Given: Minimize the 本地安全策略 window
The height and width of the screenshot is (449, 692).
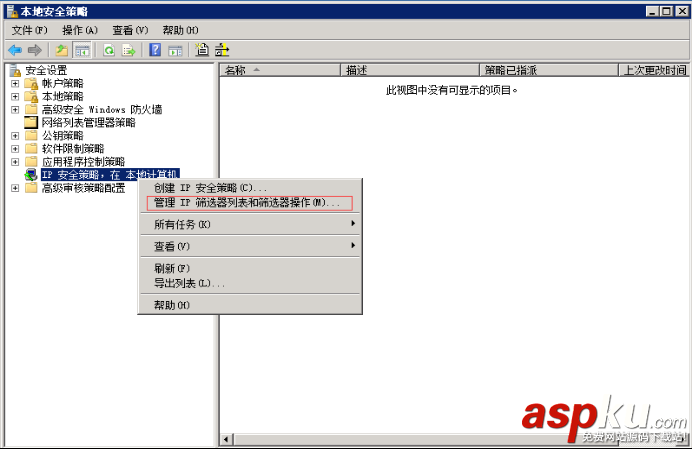Looking at the screenshot, I should coord(653,11).
